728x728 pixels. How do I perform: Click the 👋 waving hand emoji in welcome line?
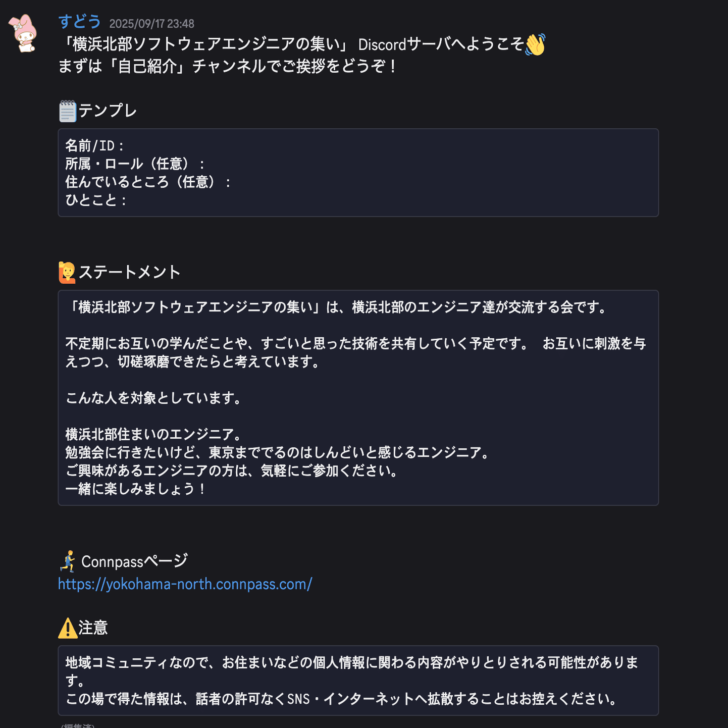536,45
